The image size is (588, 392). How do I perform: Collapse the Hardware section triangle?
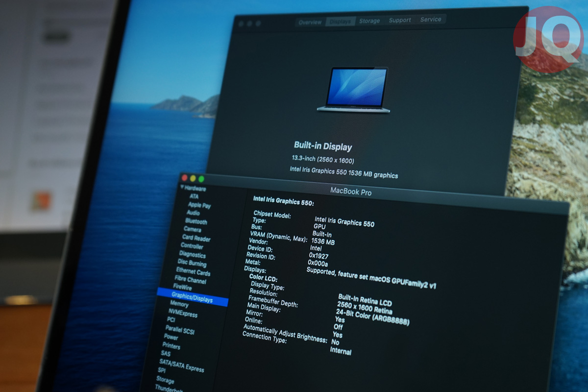point(182,187)
